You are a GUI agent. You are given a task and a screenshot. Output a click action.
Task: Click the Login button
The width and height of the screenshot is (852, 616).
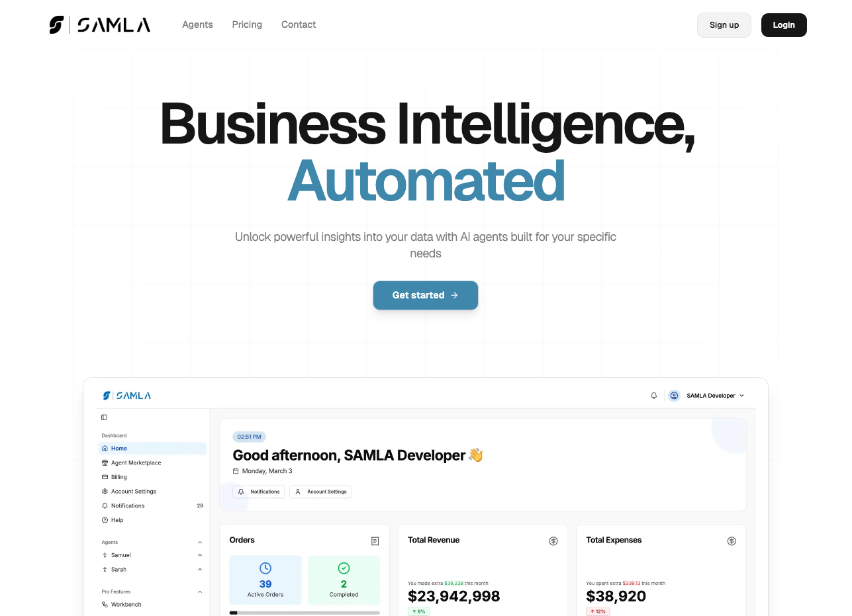point(783,25)
